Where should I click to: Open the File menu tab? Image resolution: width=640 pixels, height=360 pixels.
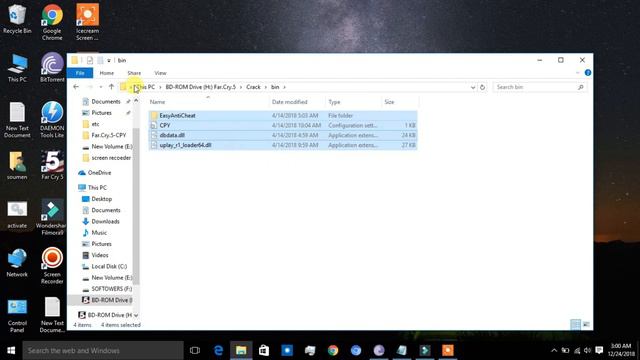[x=80, y=73]
